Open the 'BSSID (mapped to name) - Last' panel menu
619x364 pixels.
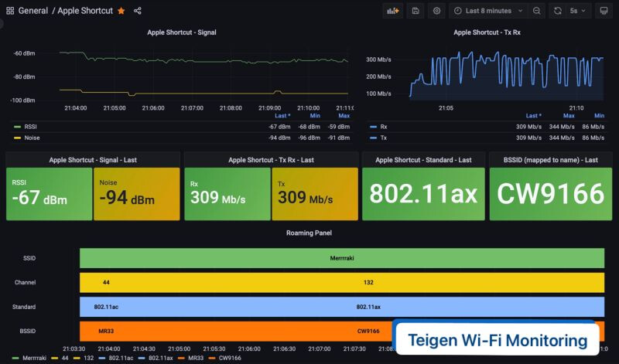coord(551,160)
